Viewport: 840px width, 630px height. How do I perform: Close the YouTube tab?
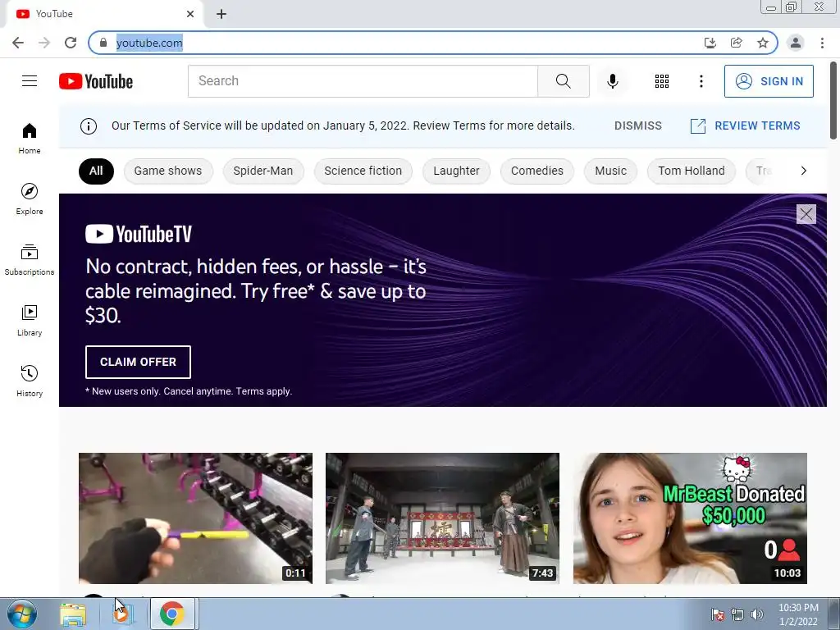(190, 14)
